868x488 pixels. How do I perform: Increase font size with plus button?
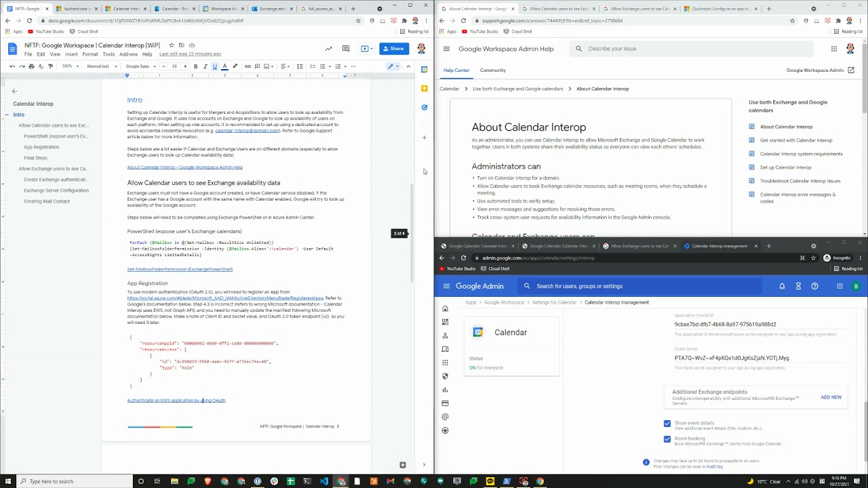184,66
